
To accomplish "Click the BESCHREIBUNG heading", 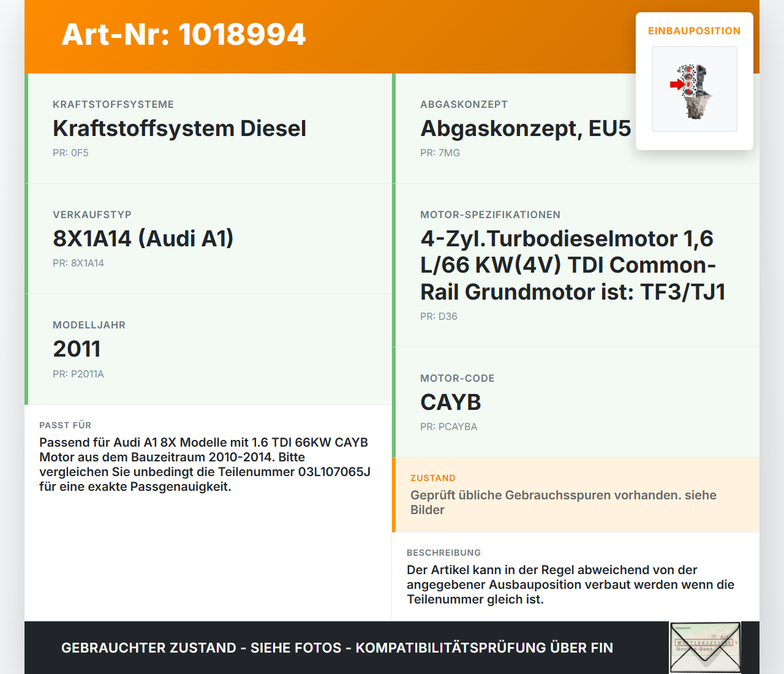I will point(443,553).
